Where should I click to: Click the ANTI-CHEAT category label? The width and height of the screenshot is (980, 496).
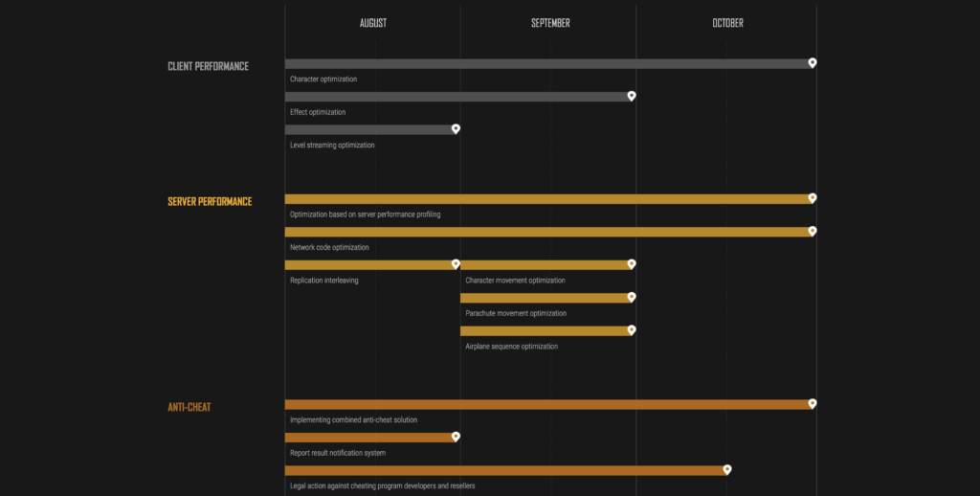point(189,407)
